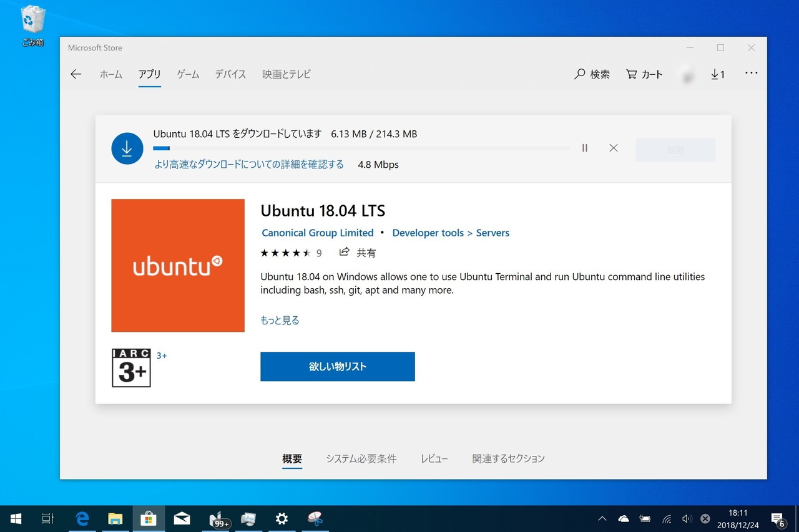Pause the Ubuntu download
Image resolution: width=799 pixels, height=532 pixels.
pos(584,148)
